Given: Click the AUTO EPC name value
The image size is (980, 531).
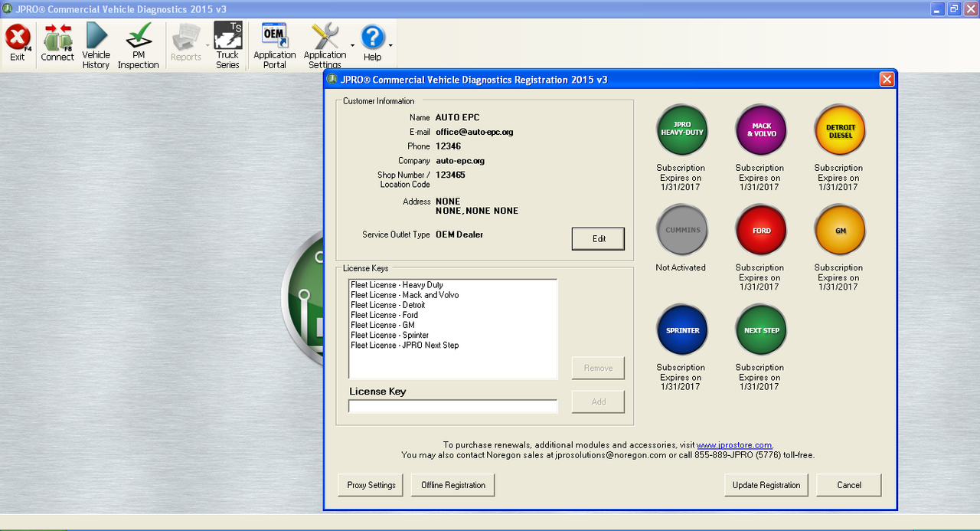Looking at the screenshot, I should click(457, 118).
